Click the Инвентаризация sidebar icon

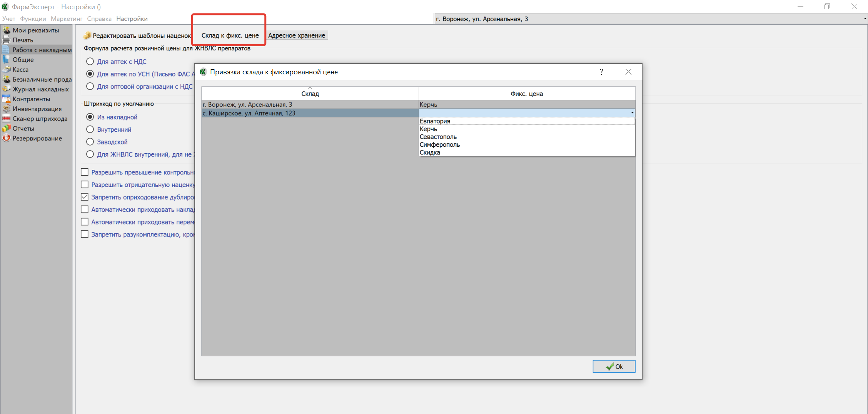[7, 109]
